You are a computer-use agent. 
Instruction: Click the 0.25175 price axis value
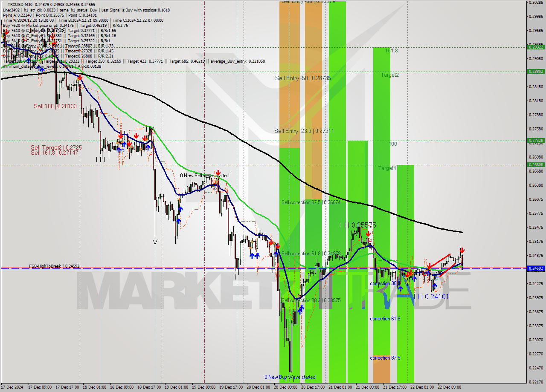tap(536, 242)
